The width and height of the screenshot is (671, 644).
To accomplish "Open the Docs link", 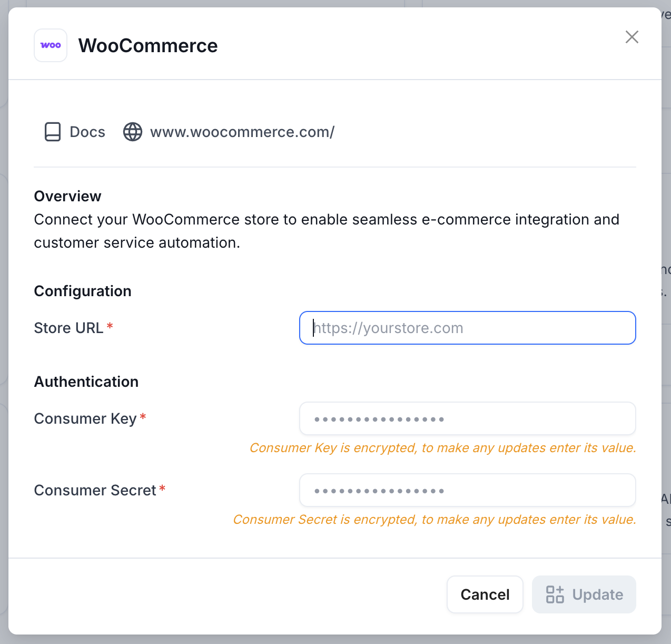I will coord(75,132).
